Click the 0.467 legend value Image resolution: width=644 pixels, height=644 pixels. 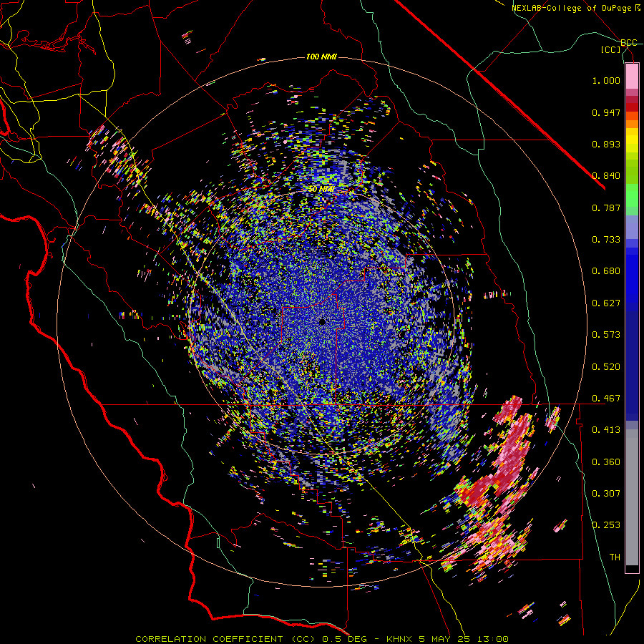pos(606,399)
